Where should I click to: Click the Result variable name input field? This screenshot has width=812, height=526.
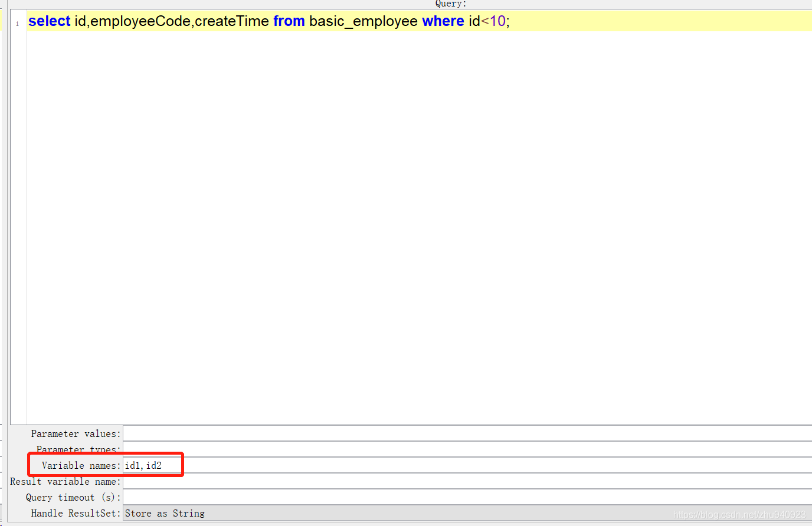[x=467, y=481]
